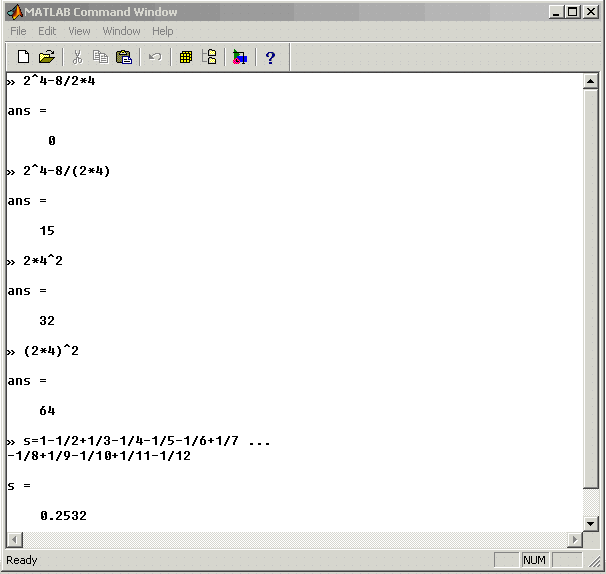Click the Ready status text
606x574 pixels.
(x=22, y=560)
